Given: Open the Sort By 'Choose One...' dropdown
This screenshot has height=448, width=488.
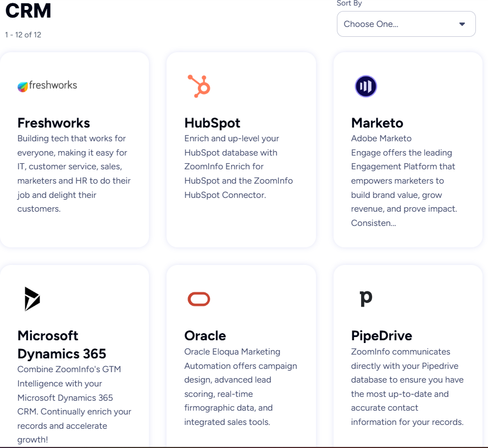Looking at the screenshot, I should pyautogui.click(x=406, y=24).
